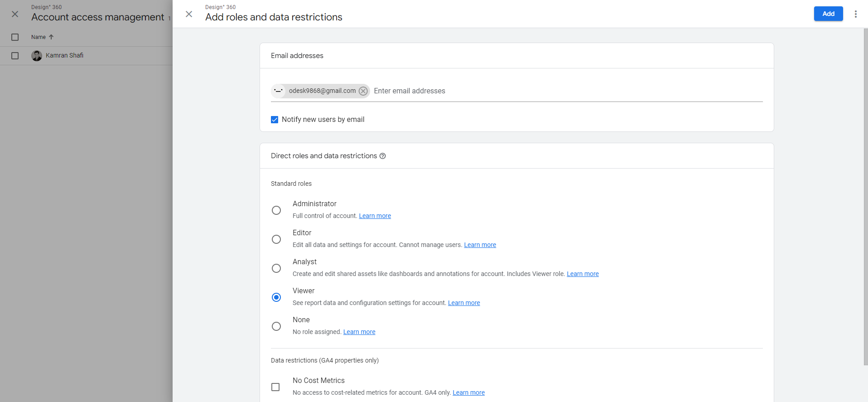Click Kamran Shafi's avatar picture
The width and height of the screenshot is (868, 402).
coord(37,56)
